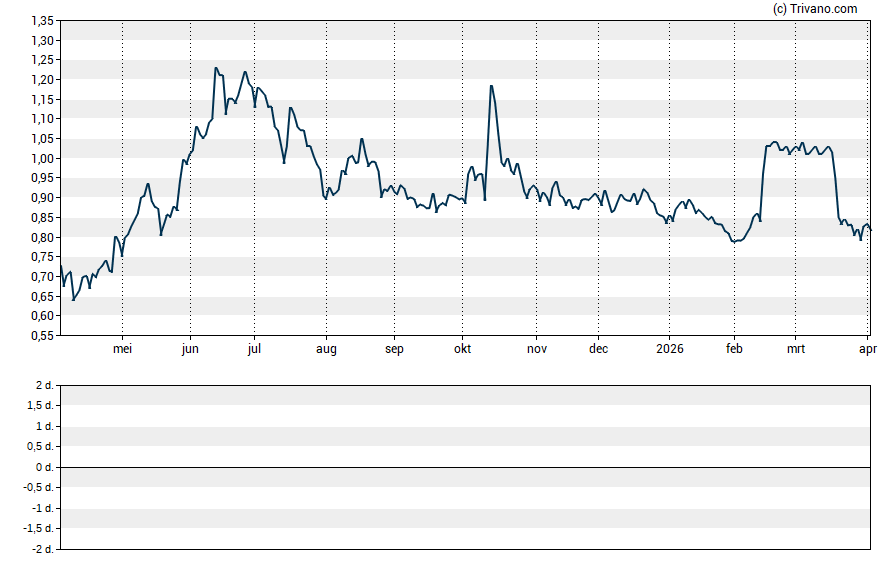The height and width of the screenshot is (565, 888).
Task: Click the '2 d.' label in lower chart
Action: [45, 386]
